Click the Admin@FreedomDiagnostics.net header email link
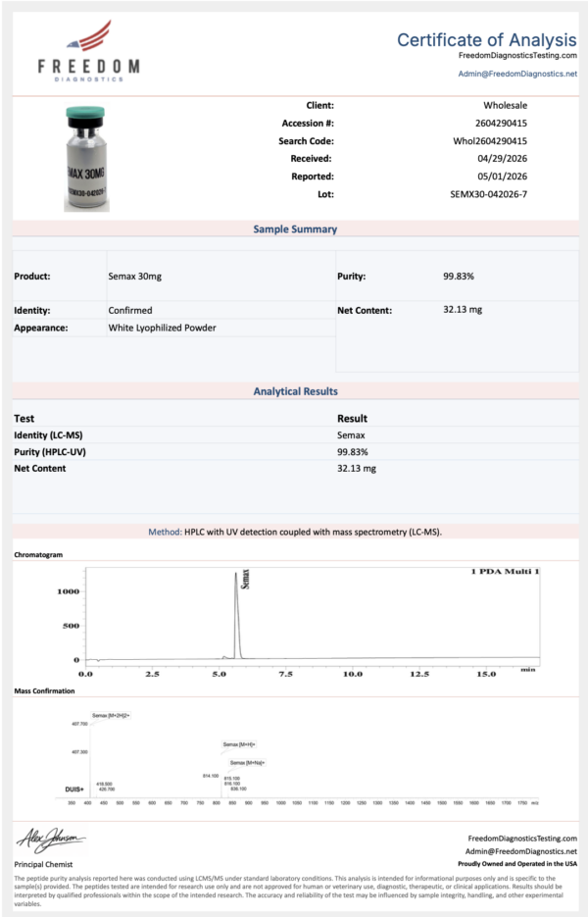Viewport: 588px width, 917px height. point(517,74)
